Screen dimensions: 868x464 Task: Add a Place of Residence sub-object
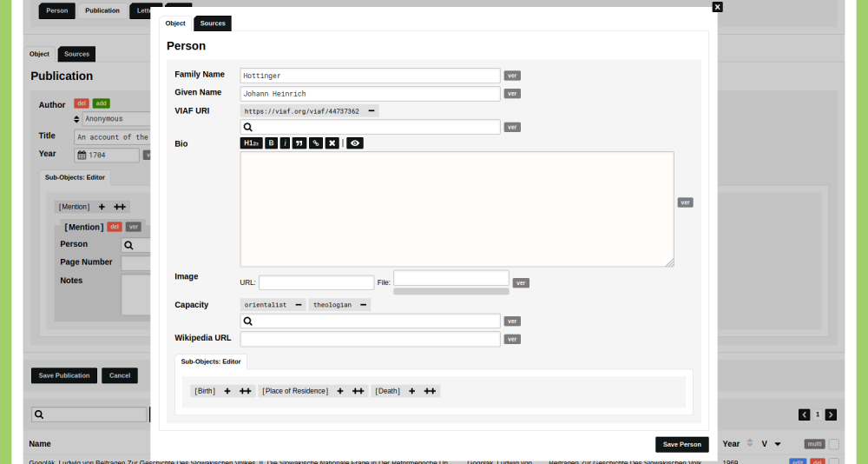tap(340, 391)
